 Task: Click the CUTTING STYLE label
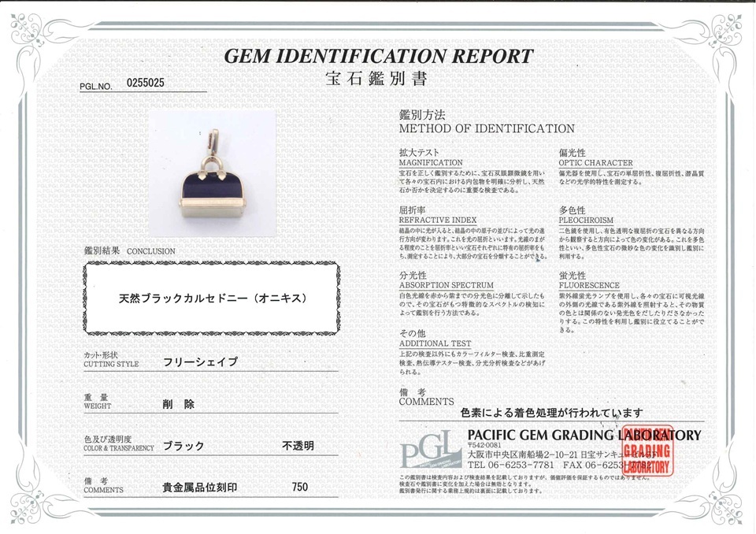point(111,364)
